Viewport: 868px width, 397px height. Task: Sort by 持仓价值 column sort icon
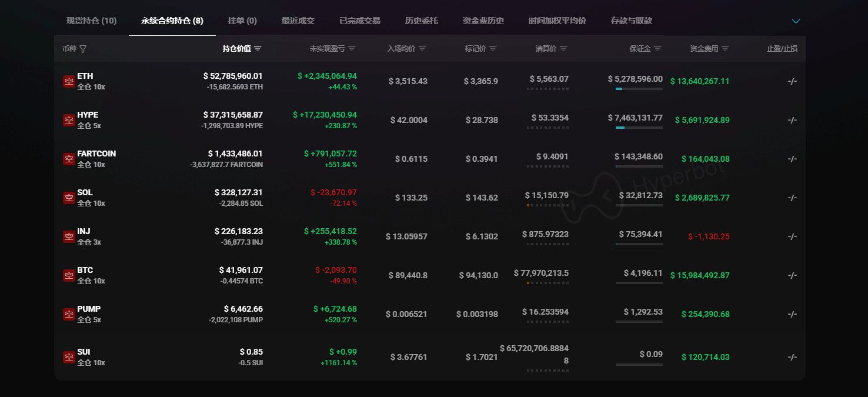click(258, 49)
